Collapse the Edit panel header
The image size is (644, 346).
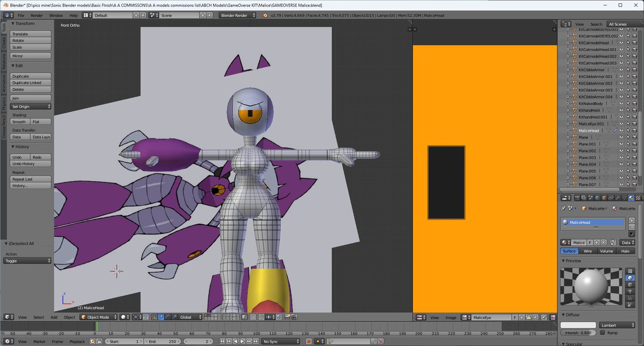coord(18,65)
